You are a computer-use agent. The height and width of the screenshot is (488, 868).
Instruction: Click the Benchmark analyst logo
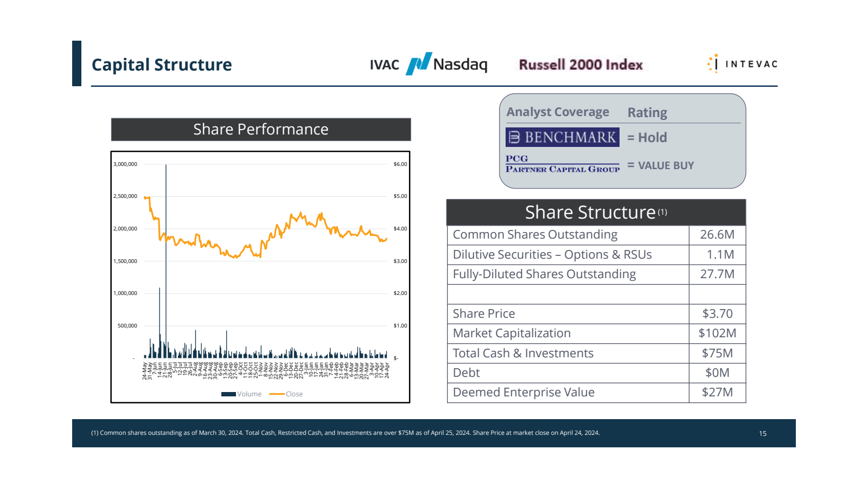562,137
